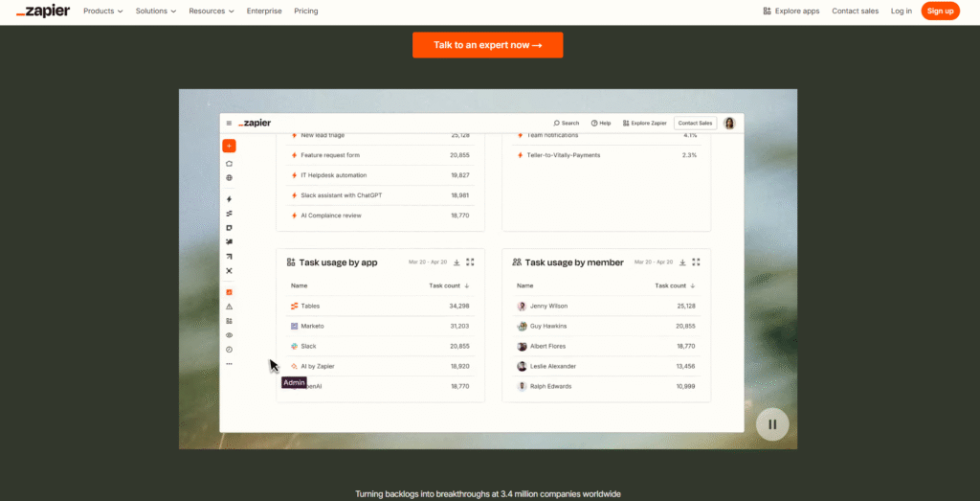Open the Products dropdown menu
The width and height of the screenshot is (980, 501).
103,11
